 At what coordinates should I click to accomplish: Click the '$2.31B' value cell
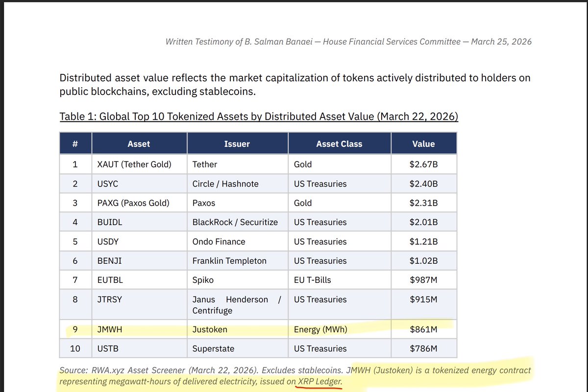click(x=424, y=203)
